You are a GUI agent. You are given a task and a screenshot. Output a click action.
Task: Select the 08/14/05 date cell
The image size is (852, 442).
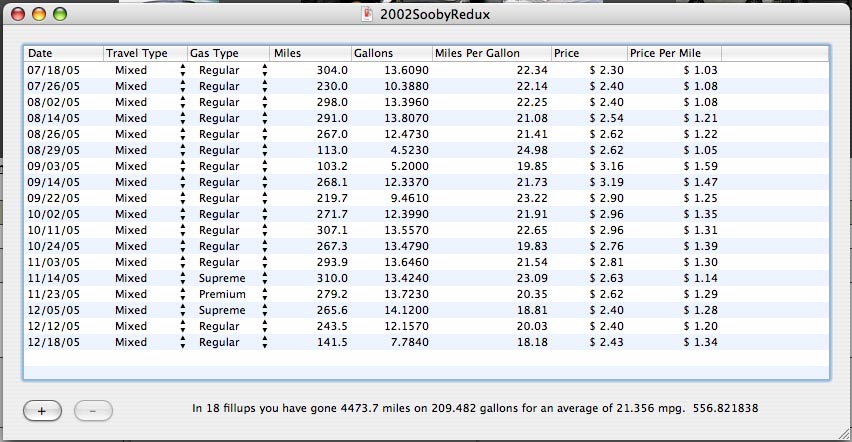(53, 118)
